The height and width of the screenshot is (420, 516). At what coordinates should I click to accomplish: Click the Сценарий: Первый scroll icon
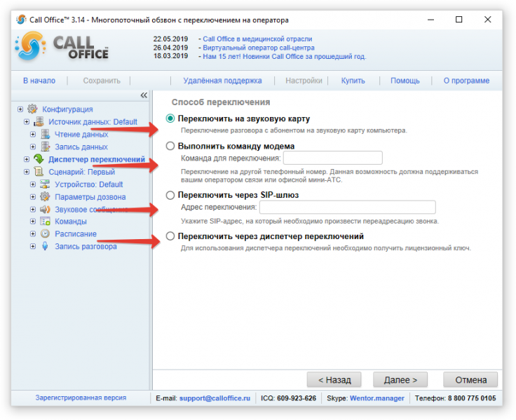tap(39, 172)
